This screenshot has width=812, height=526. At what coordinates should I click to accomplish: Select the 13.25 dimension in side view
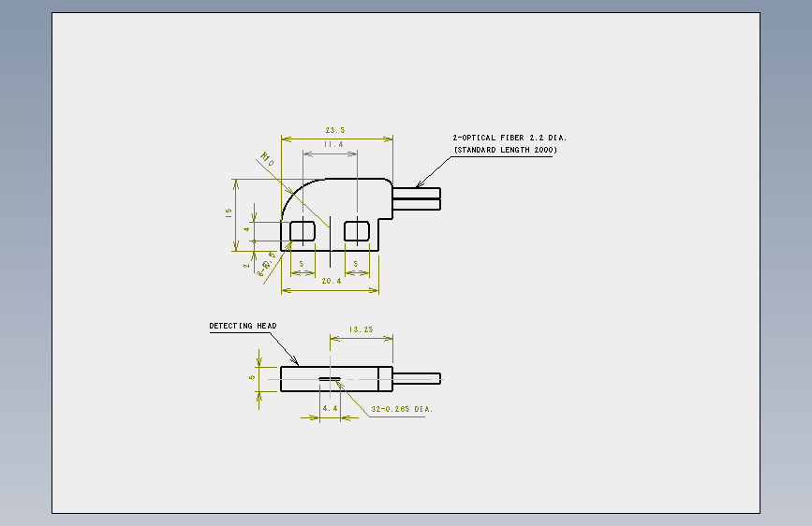[361, 329]
